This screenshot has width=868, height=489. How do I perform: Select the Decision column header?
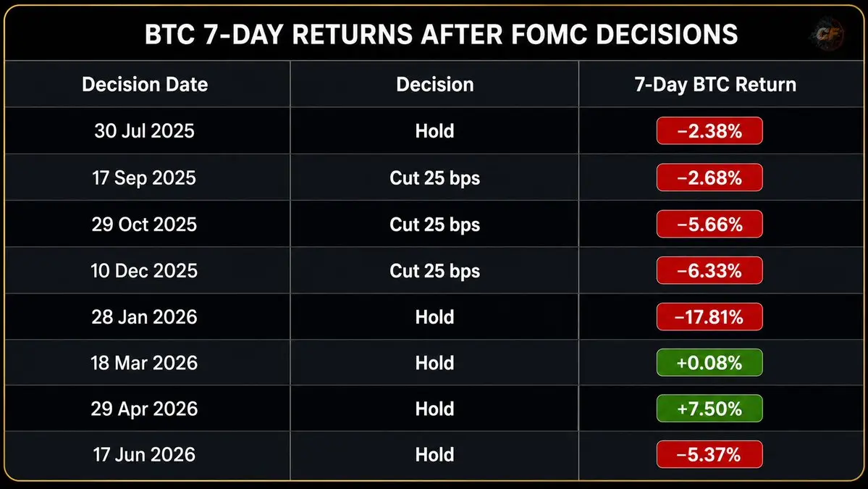point(434,84)
